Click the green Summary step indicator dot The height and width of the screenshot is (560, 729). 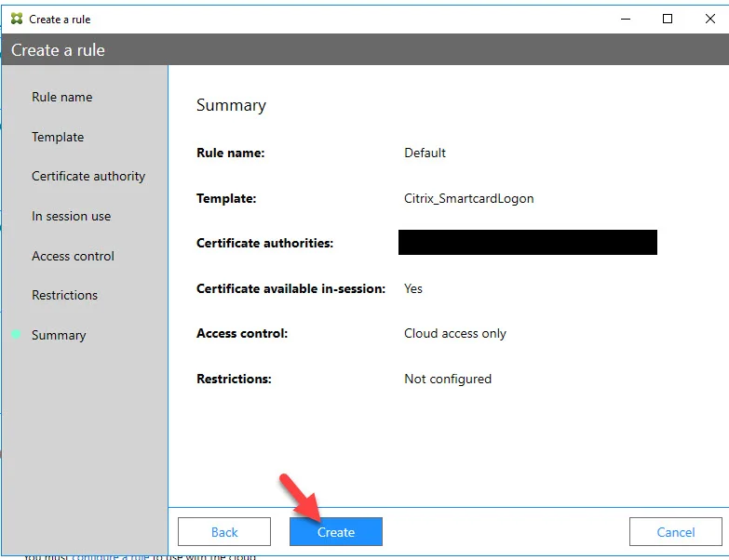[16, 334]
